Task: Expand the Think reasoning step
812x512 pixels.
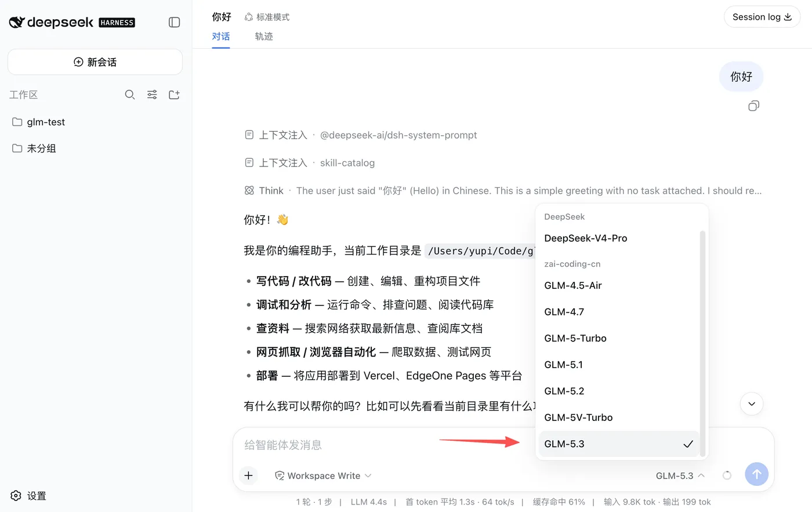Action: click(503, 191)
